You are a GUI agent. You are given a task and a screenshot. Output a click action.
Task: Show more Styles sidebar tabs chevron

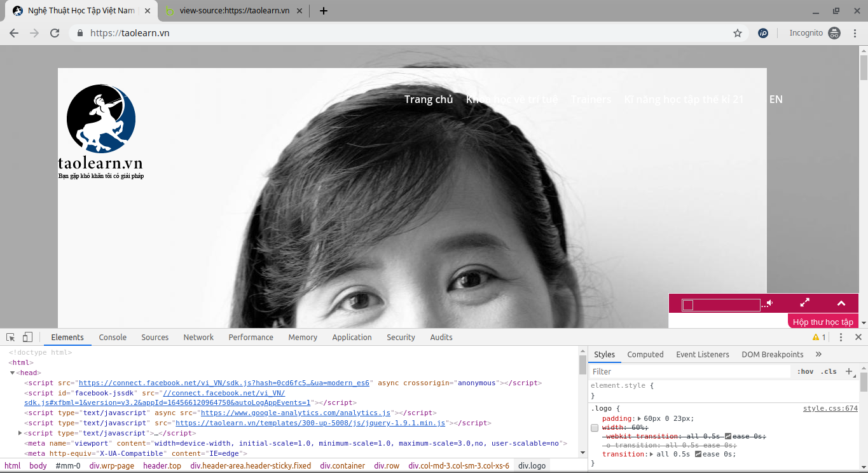818,354
